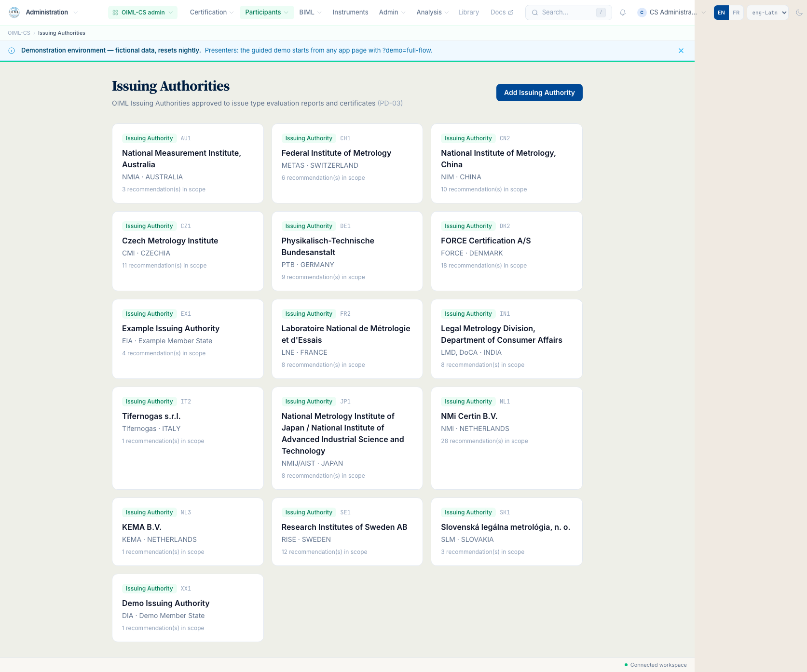Open the KEMA B.V. card
This screenshot has width=807, height=672.
point(188,532)
